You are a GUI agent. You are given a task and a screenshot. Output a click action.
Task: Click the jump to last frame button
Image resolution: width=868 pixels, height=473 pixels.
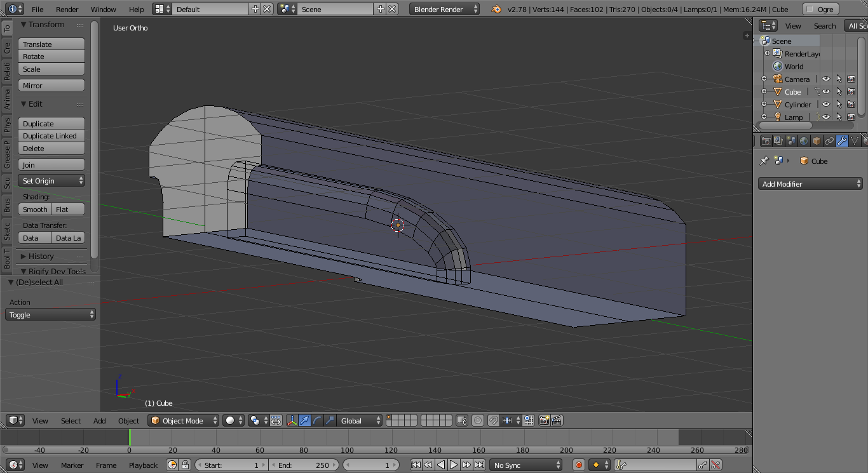[479, 465]
